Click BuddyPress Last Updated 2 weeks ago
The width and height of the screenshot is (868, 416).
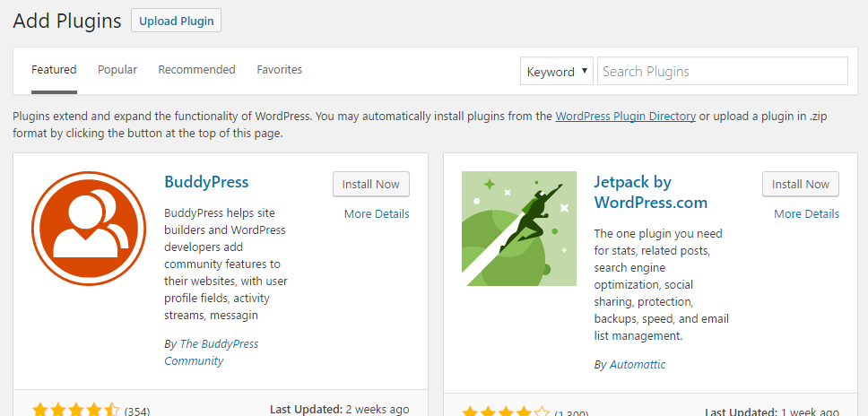[340, 410]
